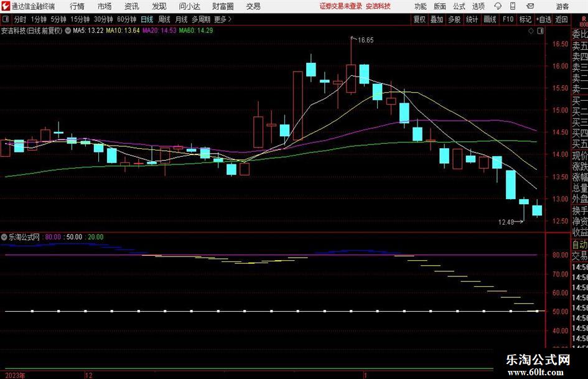The height and width of the screenshot is (379, 588).
Task: Click the 80.00 indicator parameter
Action: 53,237
